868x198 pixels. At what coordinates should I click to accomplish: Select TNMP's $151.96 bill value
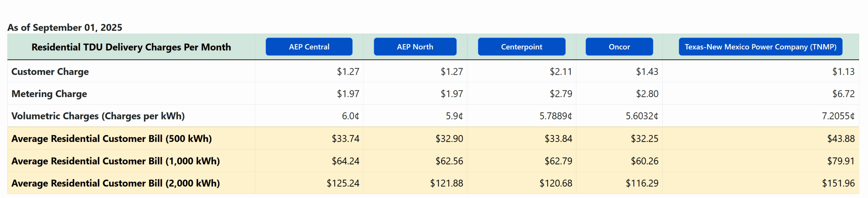pyautogui.click(x=838, y=183)
